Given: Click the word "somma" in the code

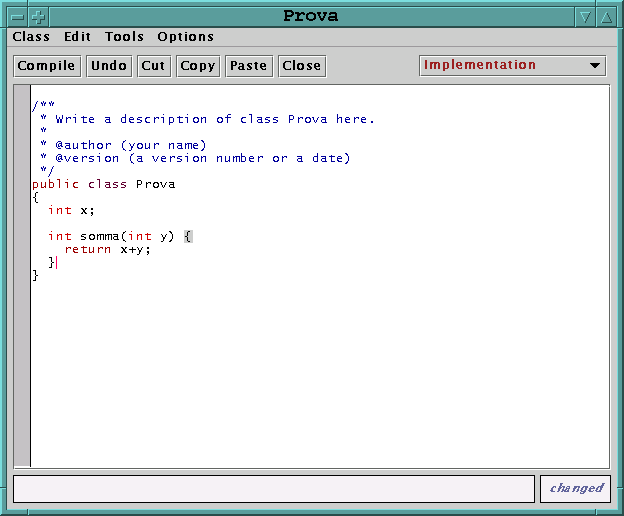Looking at the screenshot, I should [x=100, y=237].
